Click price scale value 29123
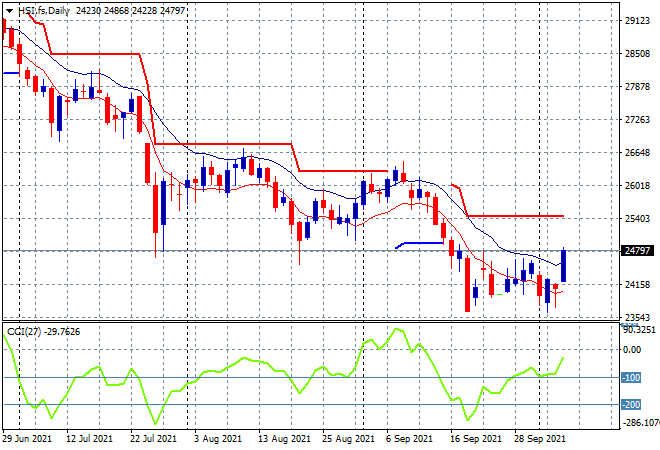 (x=637, y=21)
